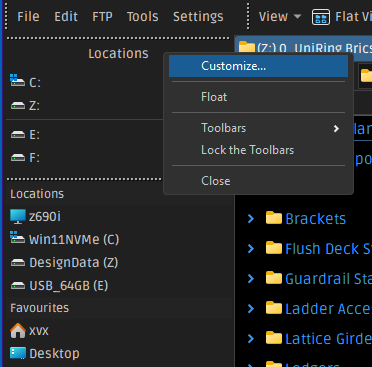Click the Z: drive icon
372x367 pixels.
[x=18, y=106]
